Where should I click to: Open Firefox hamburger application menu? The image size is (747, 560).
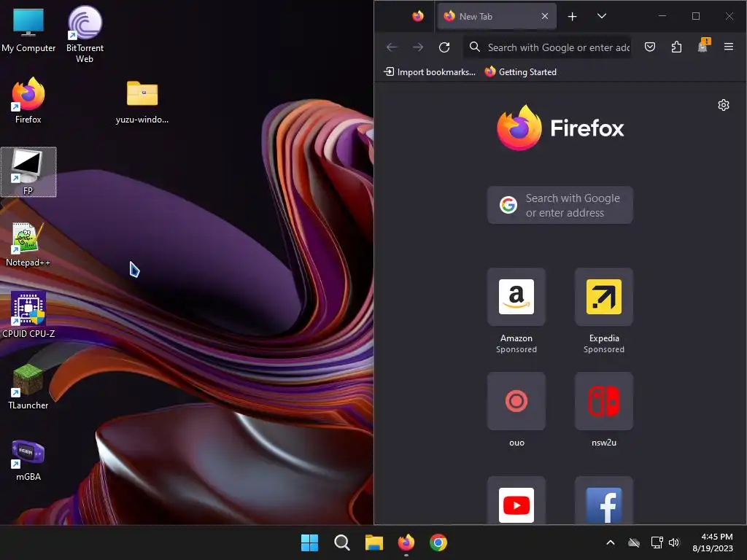click(729, 47)
